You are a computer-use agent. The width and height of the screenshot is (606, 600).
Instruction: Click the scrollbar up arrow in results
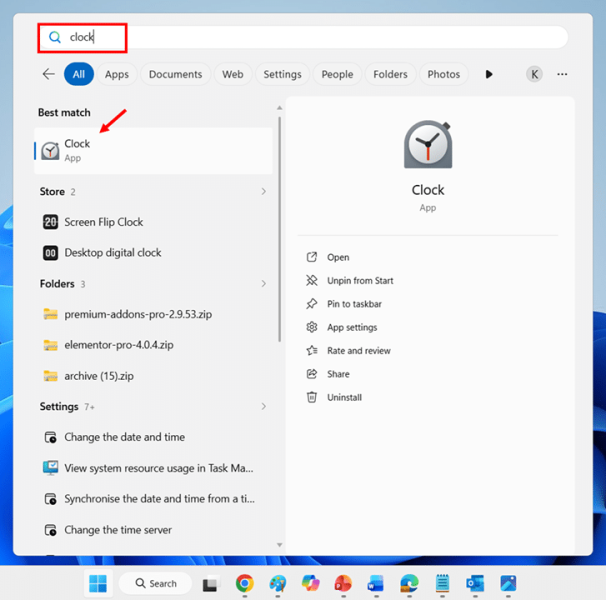[x=279, y=108]
